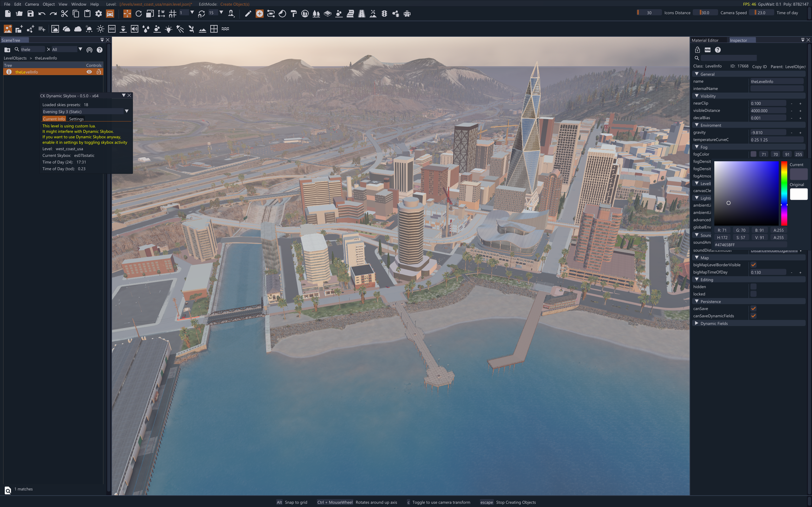Toggle visibility eye for theLevelInfo
The width and height of the screenshot is (812, 507).
(89, 72)
